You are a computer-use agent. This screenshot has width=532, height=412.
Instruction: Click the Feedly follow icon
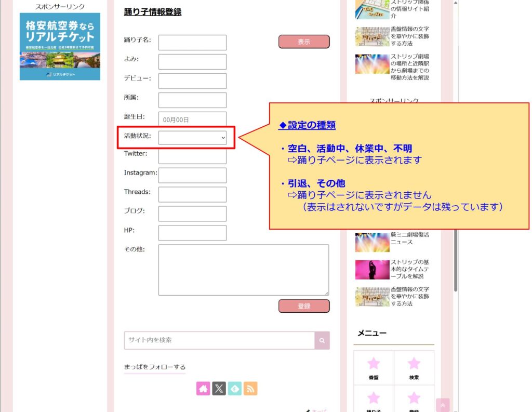[x=235, y=388]
